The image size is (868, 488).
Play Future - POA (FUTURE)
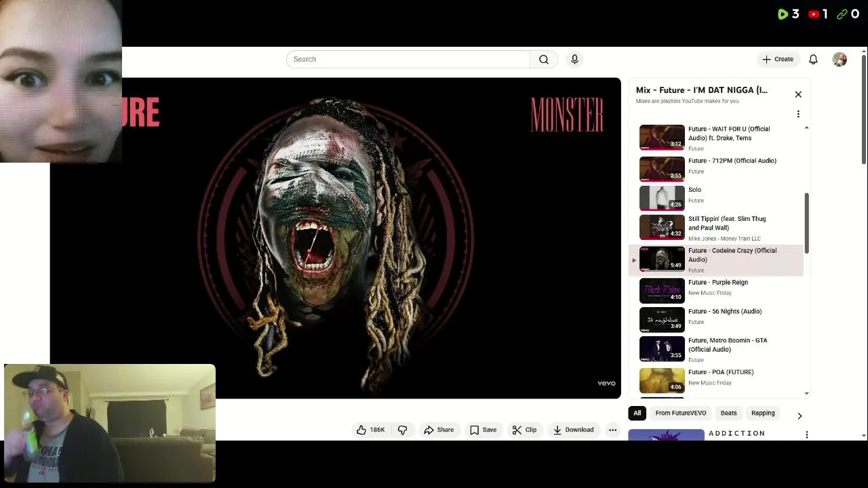pyautogui.click(x=721, y=372)
